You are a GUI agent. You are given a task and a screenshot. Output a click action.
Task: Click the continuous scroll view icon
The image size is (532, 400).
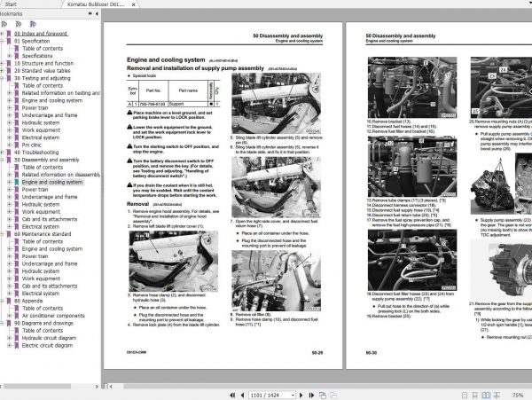click(475, 396)
